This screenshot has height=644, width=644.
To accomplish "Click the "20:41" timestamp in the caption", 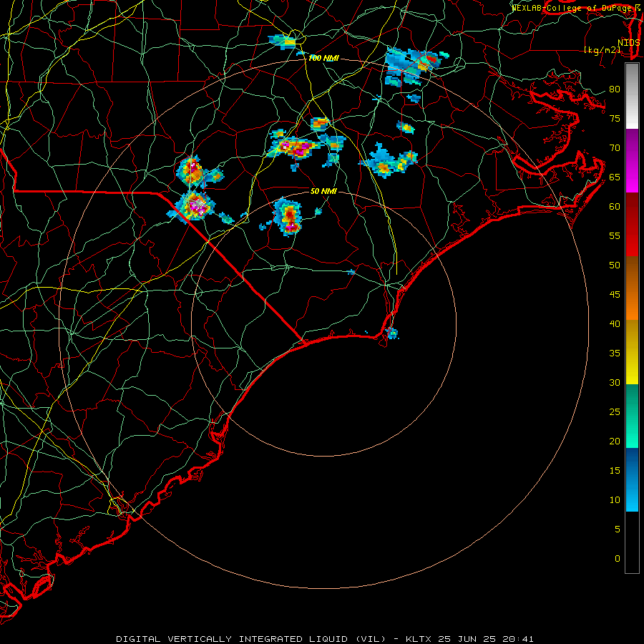I will pos(517,639).
